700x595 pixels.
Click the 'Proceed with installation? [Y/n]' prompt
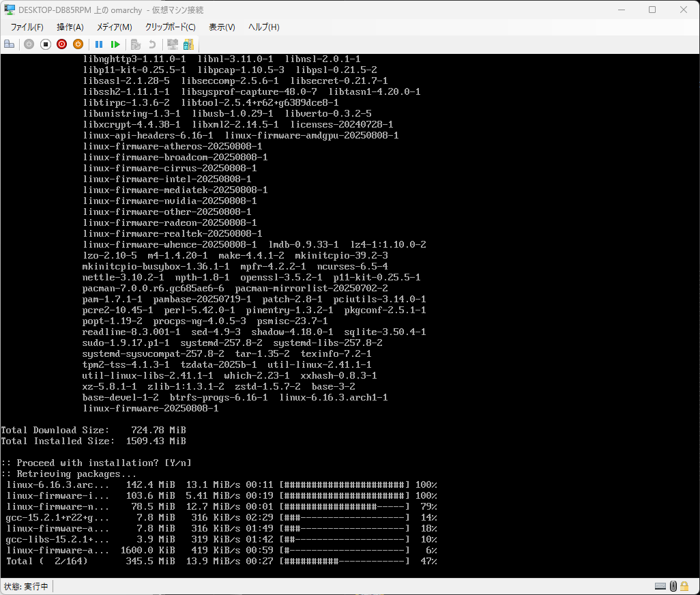point(96,463)
